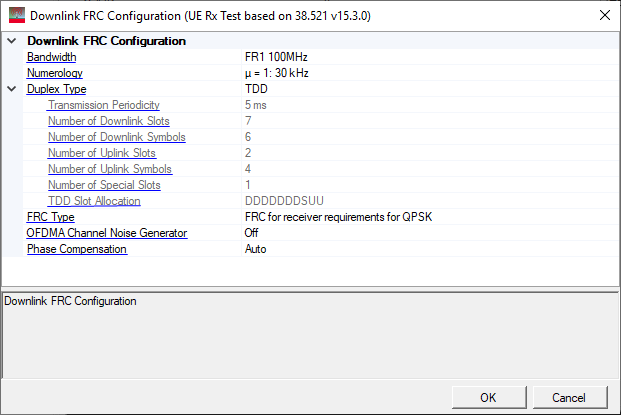Collapse the Duplex Type subsection
Viewport: 621px width, 415px height.
12,89
